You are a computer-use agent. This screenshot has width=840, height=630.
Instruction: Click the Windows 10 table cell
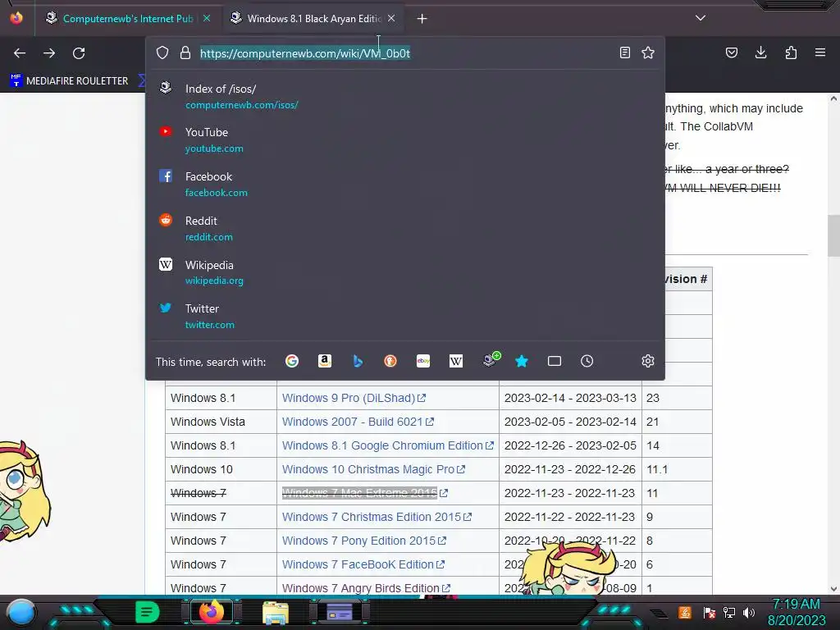tap(221, 469)
